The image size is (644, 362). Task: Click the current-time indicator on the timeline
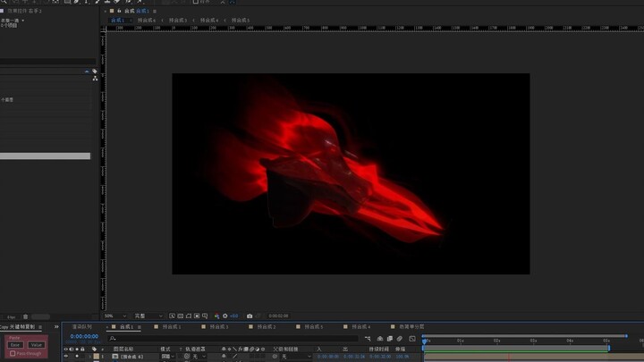pos(424,341)
